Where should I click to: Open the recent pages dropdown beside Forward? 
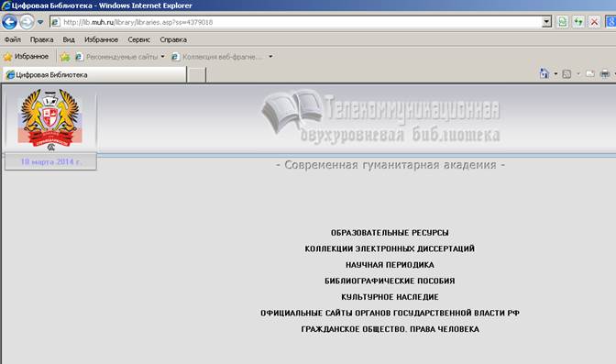tap(40, 22)
